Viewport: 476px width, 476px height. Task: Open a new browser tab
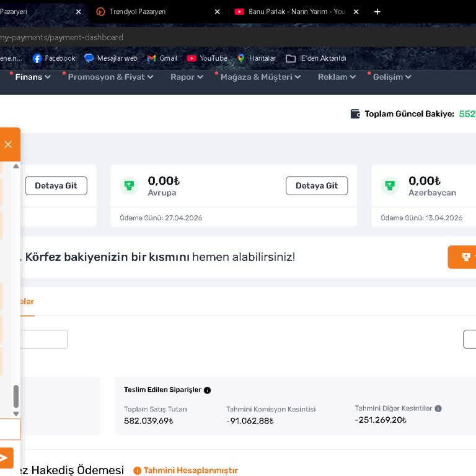(377, 12)
